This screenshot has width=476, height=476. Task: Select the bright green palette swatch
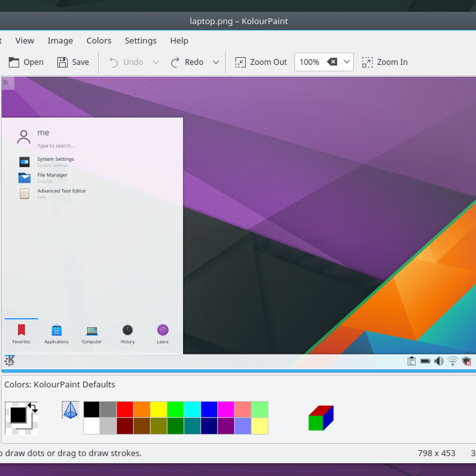176,409
